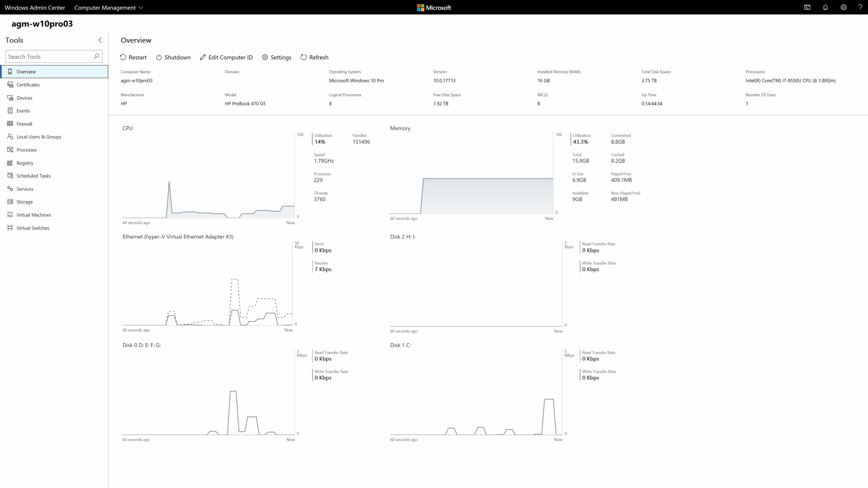Open the Registry tool
Image resolution: width=868 pixels, height=488 pixels.
coord(25,163)
